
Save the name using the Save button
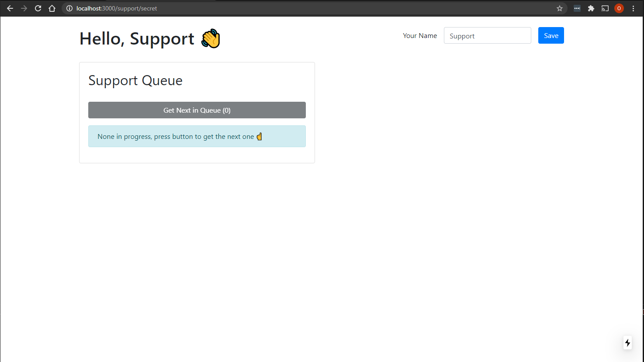click(551, 35)
